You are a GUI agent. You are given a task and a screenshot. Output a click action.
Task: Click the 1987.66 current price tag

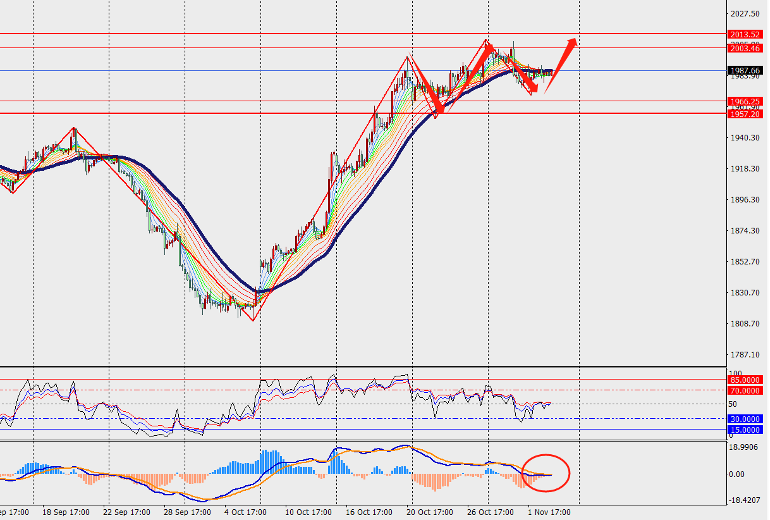click(x=744, y=71)
